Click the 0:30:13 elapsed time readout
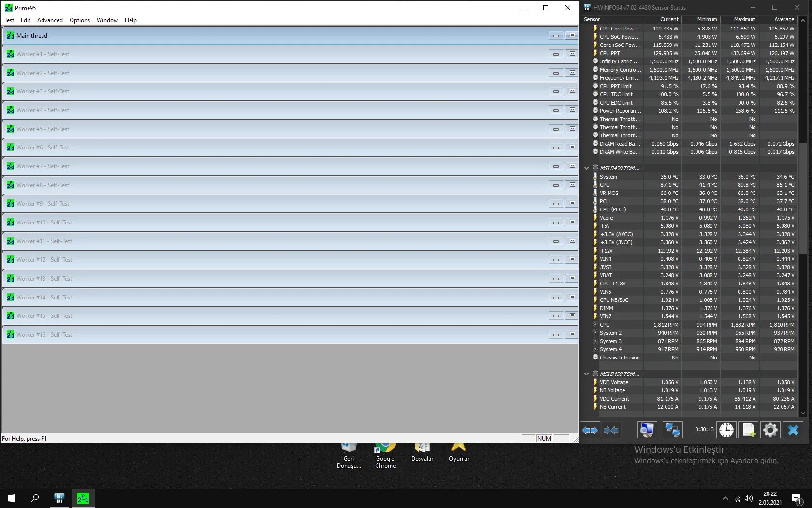This screenshot has height=508, width=812. (704, 429)
